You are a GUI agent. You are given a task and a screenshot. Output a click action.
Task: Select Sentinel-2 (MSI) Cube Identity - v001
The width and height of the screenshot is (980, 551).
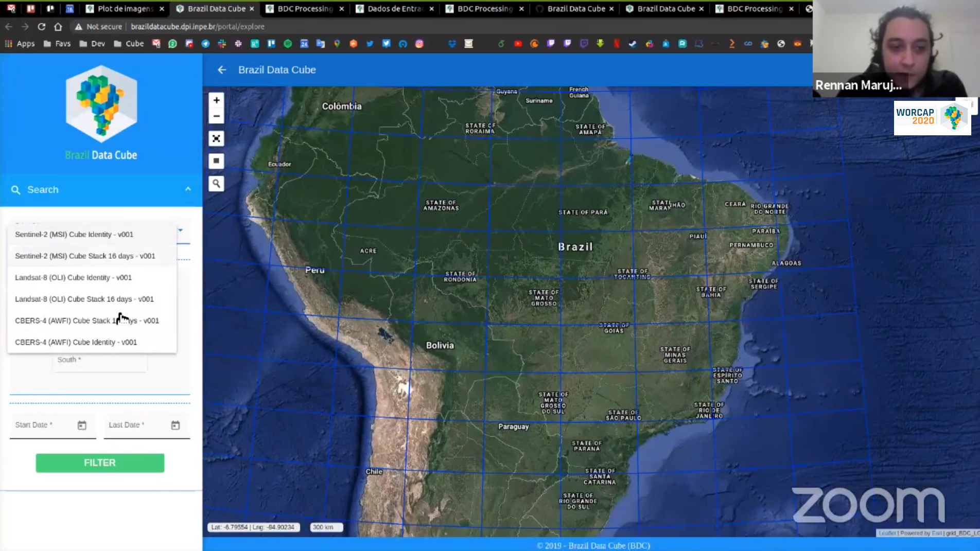coord(92,235)
